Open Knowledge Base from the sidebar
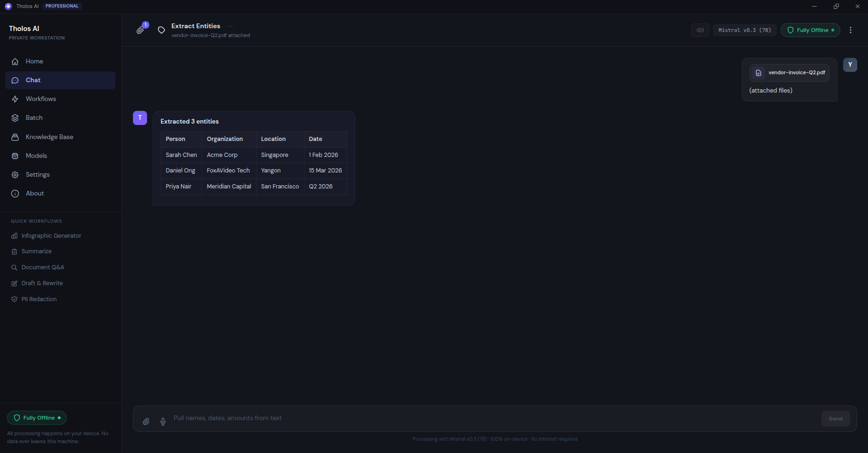Screen dimensions: 868x453 tap(60, 137)
